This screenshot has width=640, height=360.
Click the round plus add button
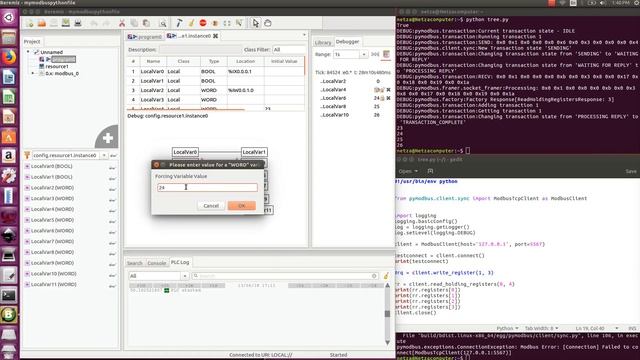(107, 138)
